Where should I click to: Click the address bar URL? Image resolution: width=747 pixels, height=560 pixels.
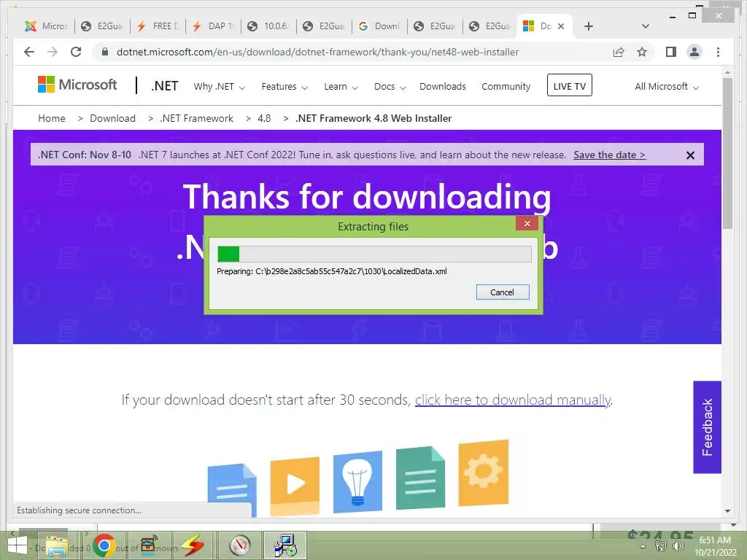[317, 52]
